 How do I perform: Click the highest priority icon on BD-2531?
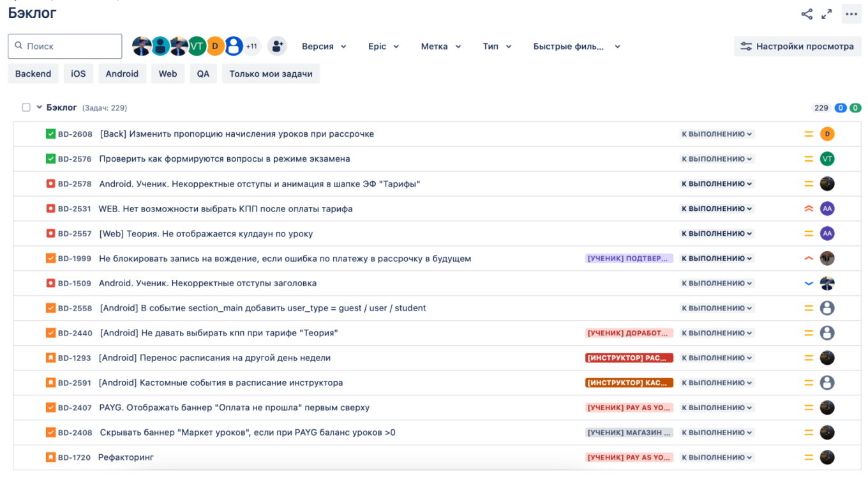(x=809, y=209)
